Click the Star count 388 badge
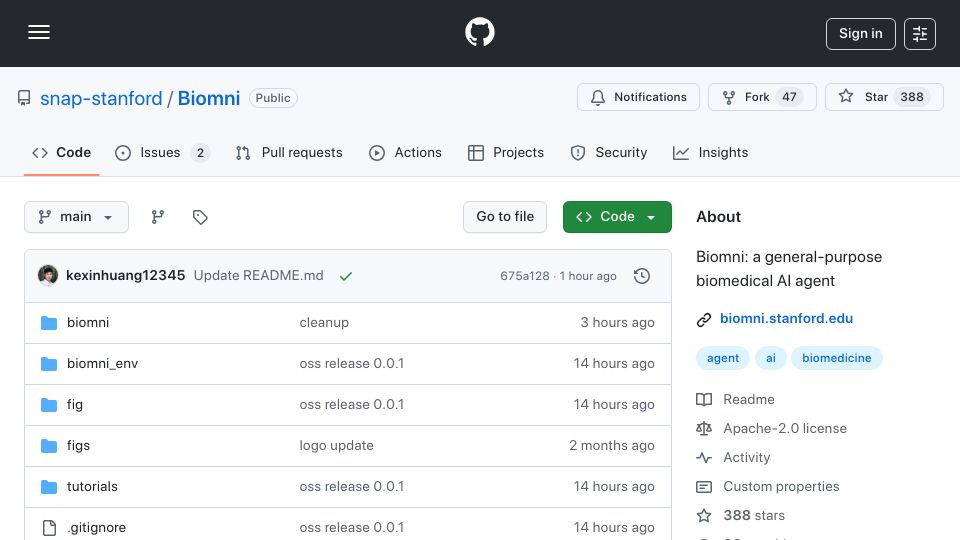960x540 pixels. (x=912, y=97)
